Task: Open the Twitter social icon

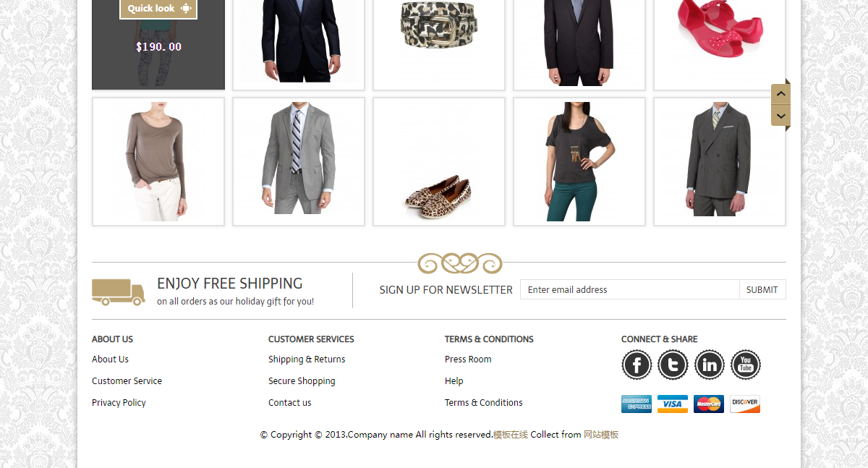Action: 673,365
